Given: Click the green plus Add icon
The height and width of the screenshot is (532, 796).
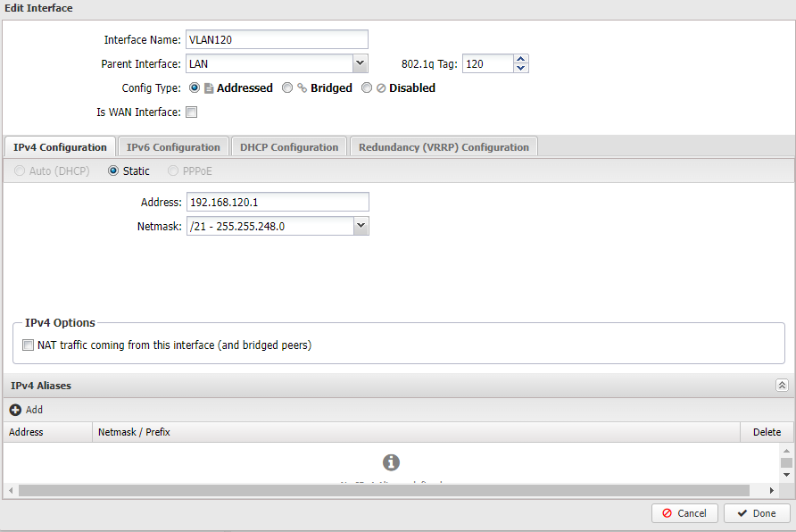Looking at the screenshot, I should click(x=13, y=410).
